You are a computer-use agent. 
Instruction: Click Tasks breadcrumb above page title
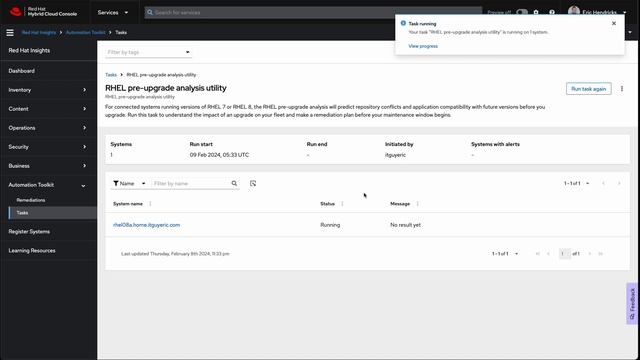(x=111, y=75)
